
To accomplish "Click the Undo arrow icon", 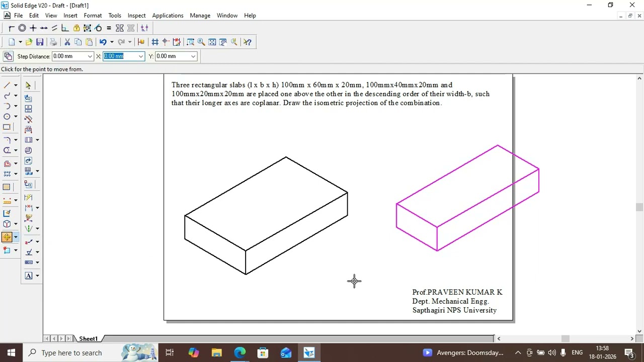I will 103,42.
